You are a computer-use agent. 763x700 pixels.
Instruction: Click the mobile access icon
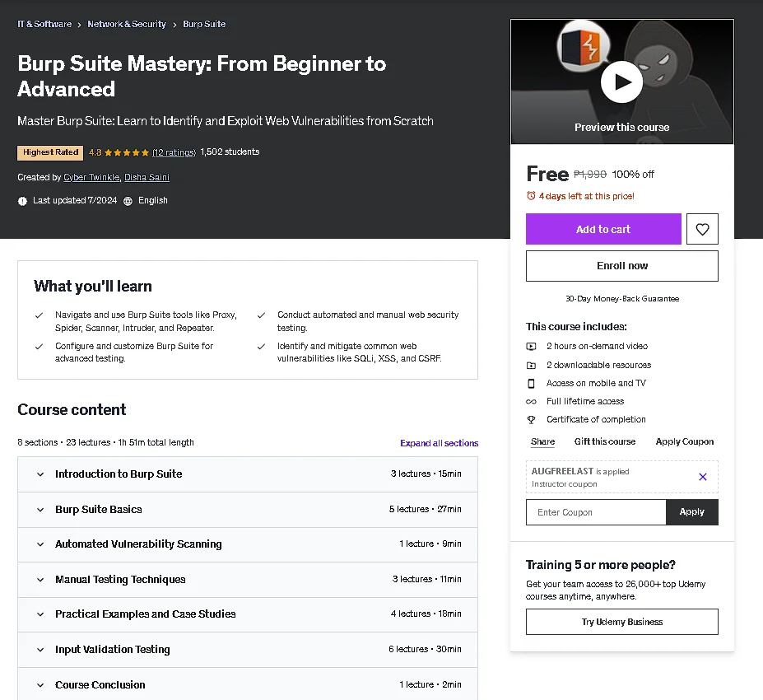coord(531,384)
